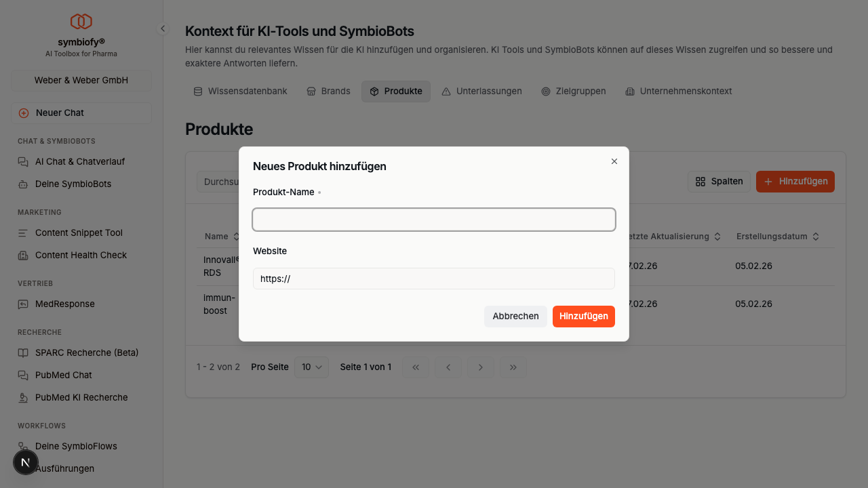The width and height of the screenshot is (868, 488).
Task: Open PubMed KI Recherche
Action: tap(82, 397)
